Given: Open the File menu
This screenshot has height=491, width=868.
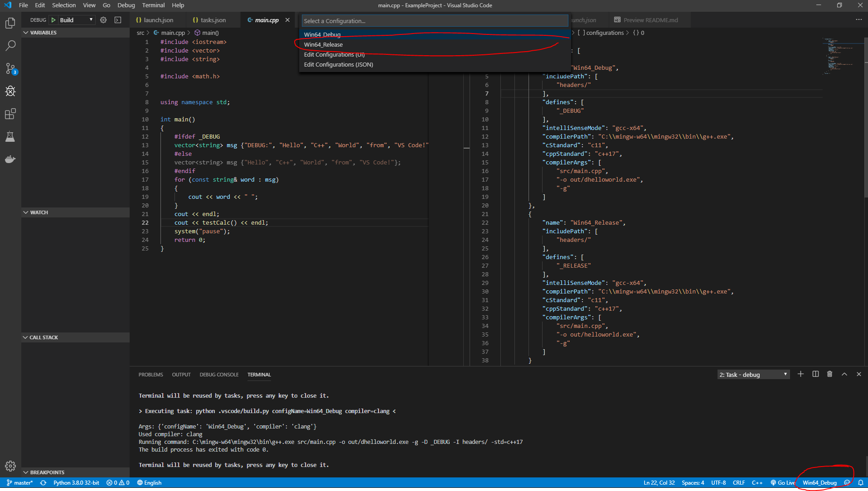Looking at the screenshot, I should (23, 5).
